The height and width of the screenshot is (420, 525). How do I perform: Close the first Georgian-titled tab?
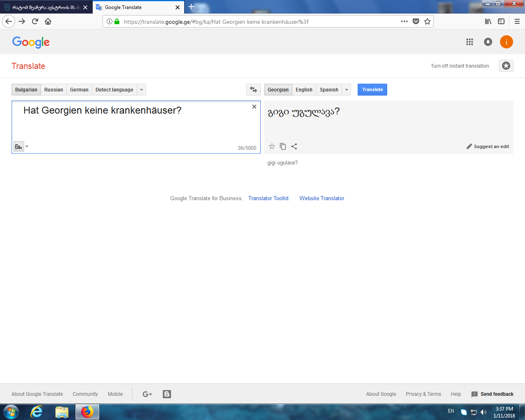[85, 7]
